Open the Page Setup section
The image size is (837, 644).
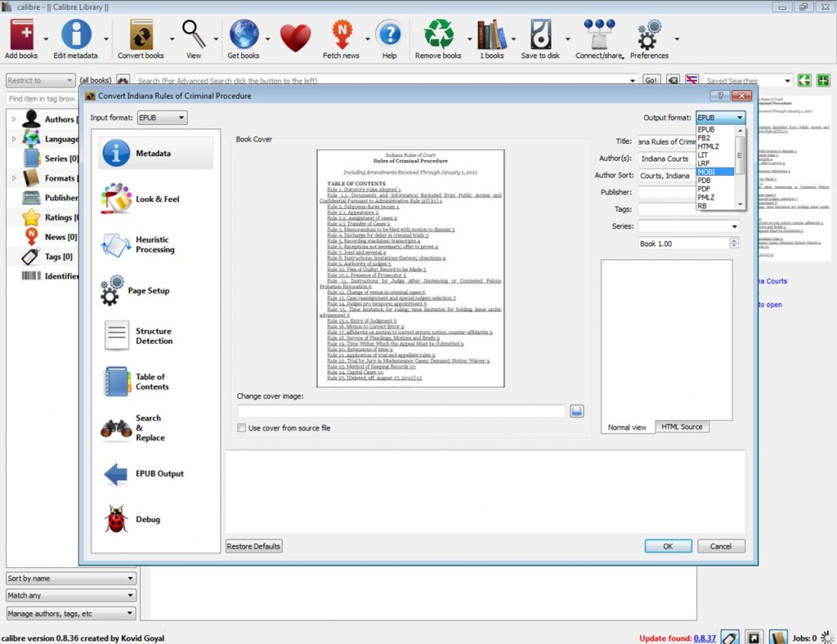tap(156, 291)
